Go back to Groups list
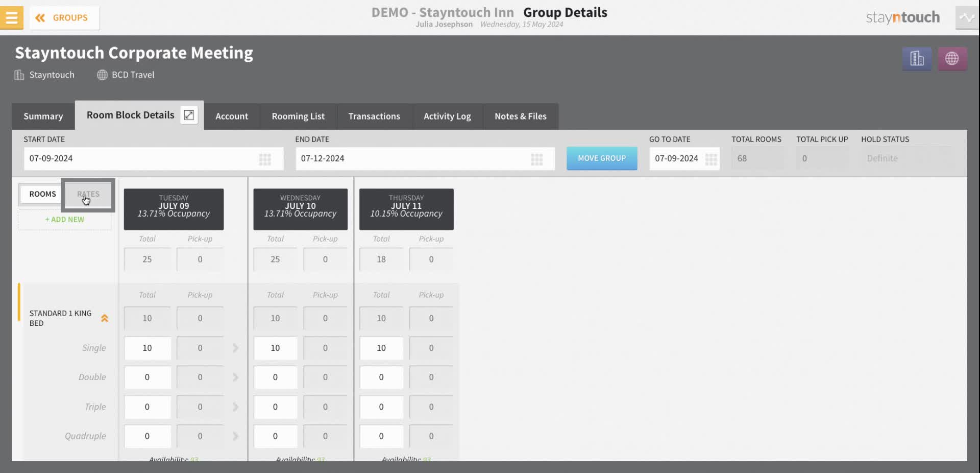 tap(64, 18)
